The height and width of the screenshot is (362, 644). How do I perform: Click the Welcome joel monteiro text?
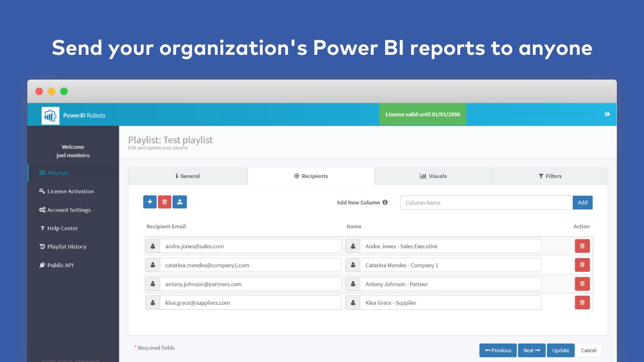tap(73, 151)
